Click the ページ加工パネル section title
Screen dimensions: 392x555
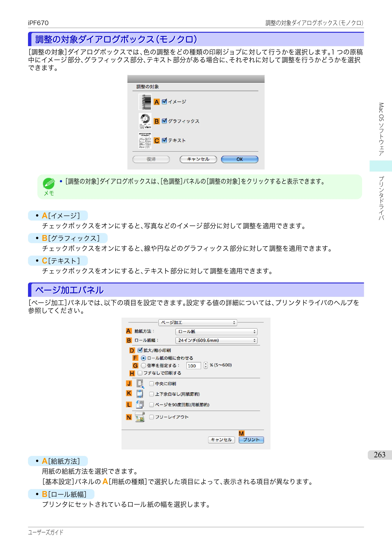(70, 290)
